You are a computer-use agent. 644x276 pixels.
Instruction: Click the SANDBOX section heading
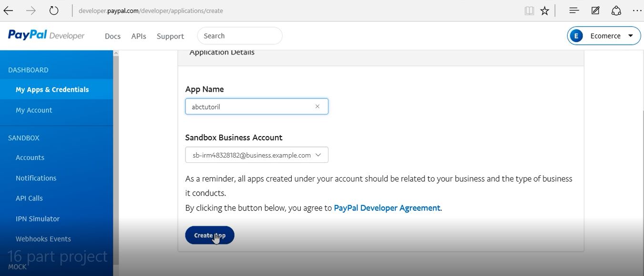pyautogui.click(x=24, y=138)
